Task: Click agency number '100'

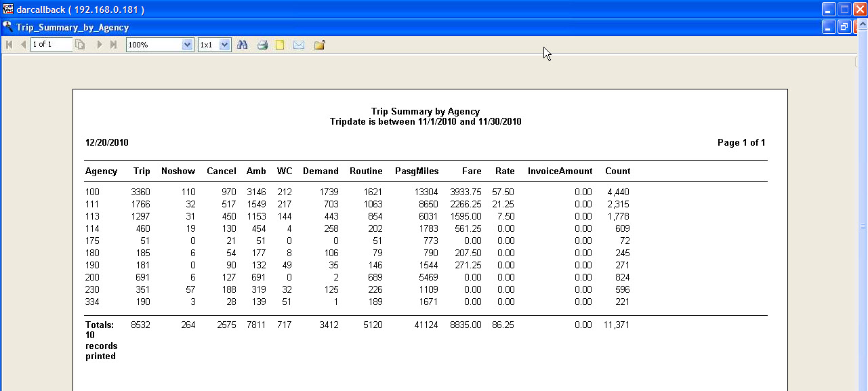Action: point(92,192)
